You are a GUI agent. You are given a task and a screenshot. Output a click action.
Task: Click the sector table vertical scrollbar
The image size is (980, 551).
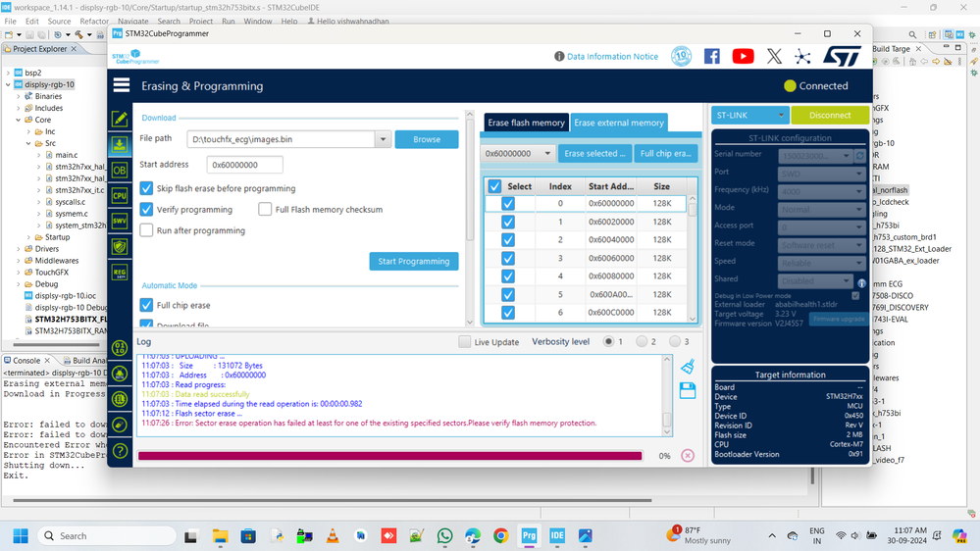coord(693,258)
